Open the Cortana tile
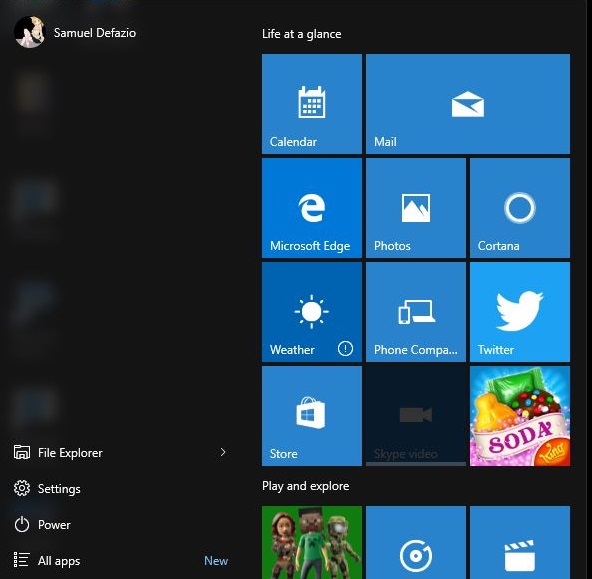This screenshot has height=579, width=592. [520, 208]
